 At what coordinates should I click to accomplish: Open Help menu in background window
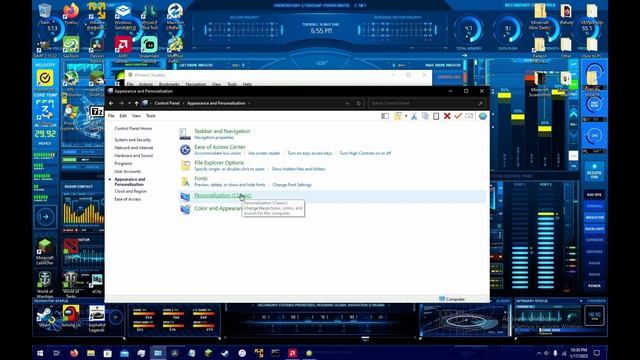247,84
